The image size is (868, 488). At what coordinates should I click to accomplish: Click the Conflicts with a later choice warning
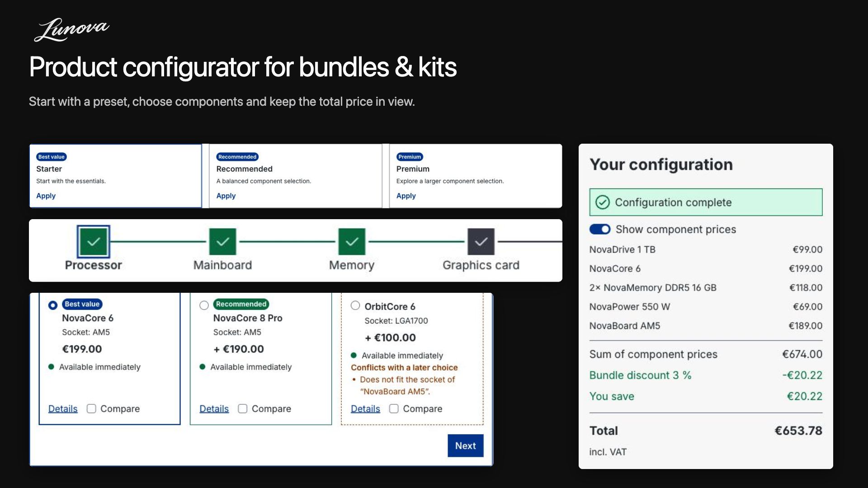404,368
